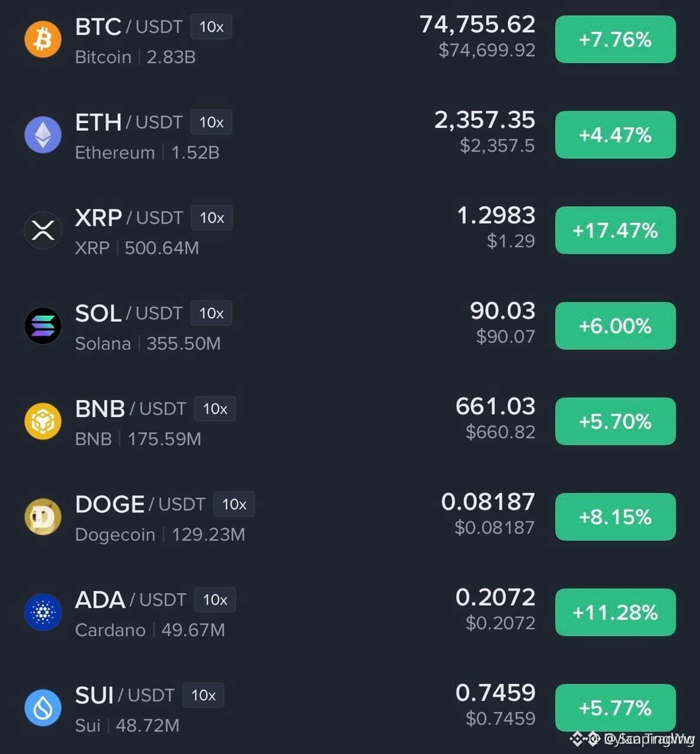Tap the ETH price 2,357.35
Viewport: 700px width, 754px height.
click(485, 120)
